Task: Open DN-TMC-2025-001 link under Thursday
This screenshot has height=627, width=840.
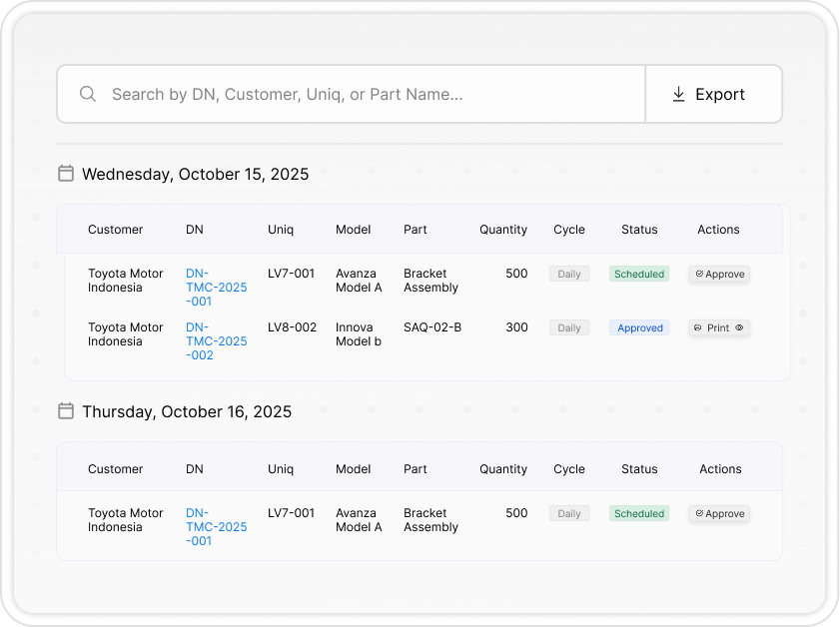Action: tap(216, 527)
